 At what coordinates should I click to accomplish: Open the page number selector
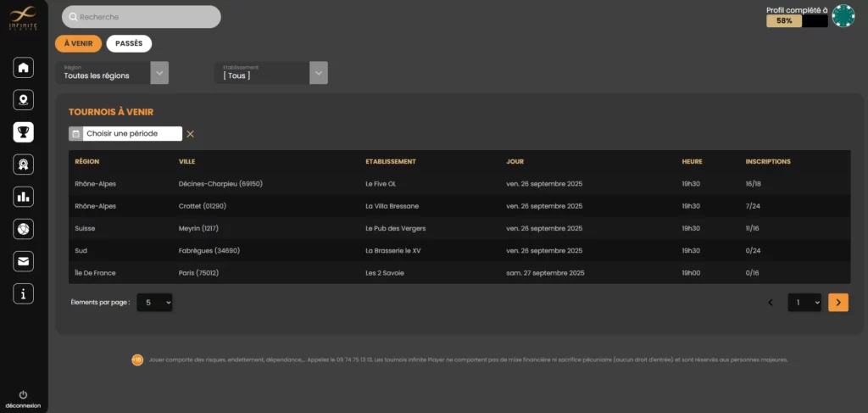[804, 302]
